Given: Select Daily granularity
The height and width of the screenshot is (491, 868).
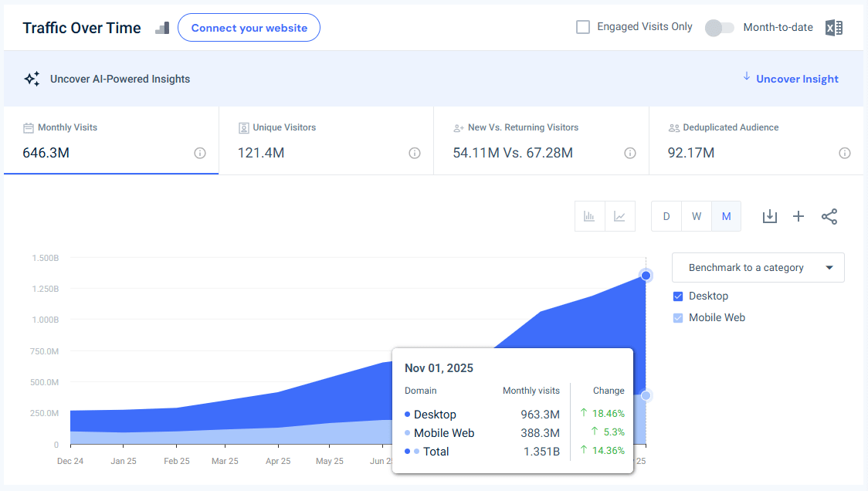Looking at the screenshot, I should [666, 216].
